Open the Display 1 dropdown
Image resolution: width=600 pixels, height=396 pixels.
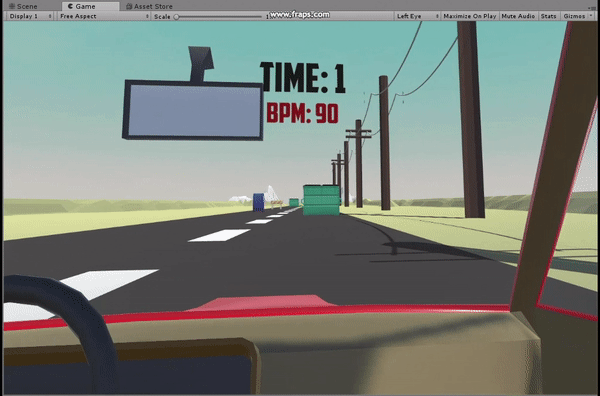(x=30, y=16)
